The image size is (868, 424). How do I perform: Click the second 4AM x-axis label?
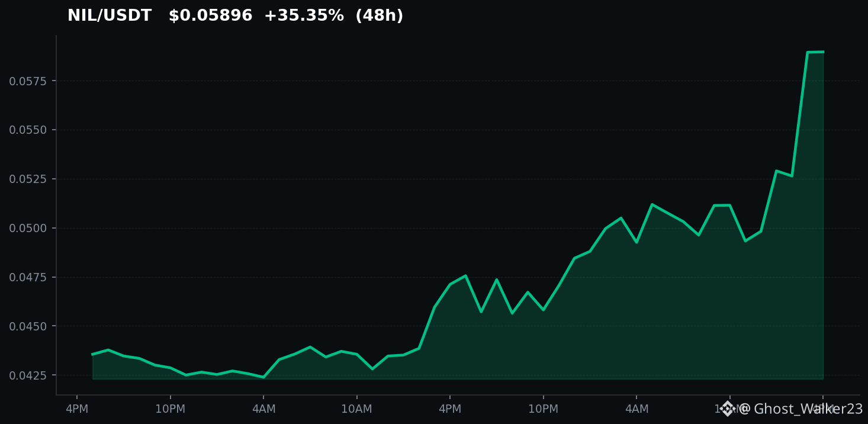click(636, 409)
